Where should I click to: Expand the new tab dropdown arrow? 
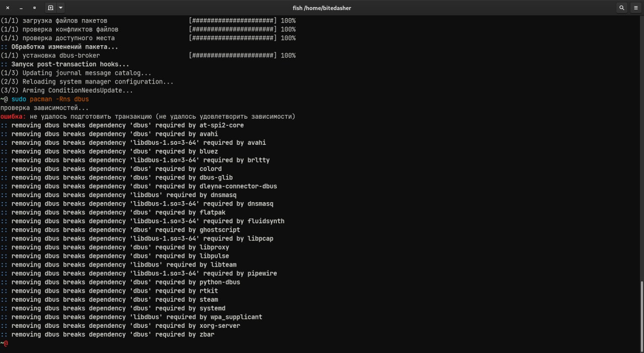[x=61, y=8]
